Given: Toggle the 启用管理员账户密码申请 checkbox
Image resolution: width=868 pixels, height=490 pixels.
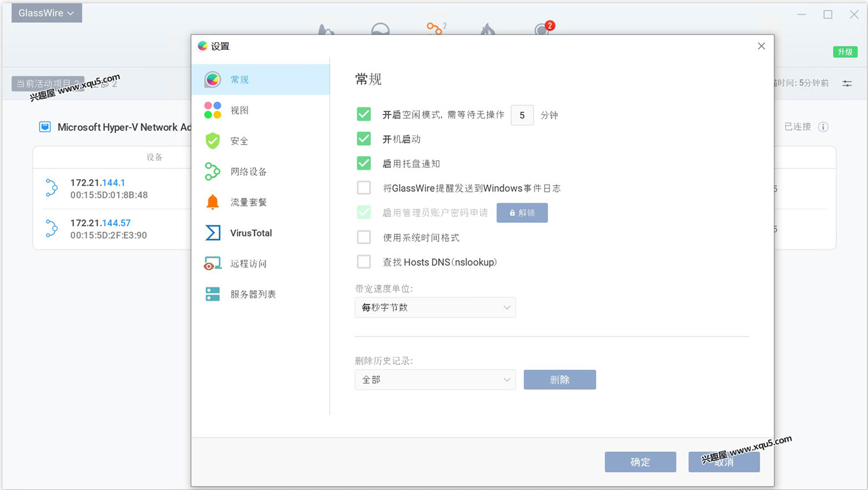Looking at the screenshot, I should 363,212.
